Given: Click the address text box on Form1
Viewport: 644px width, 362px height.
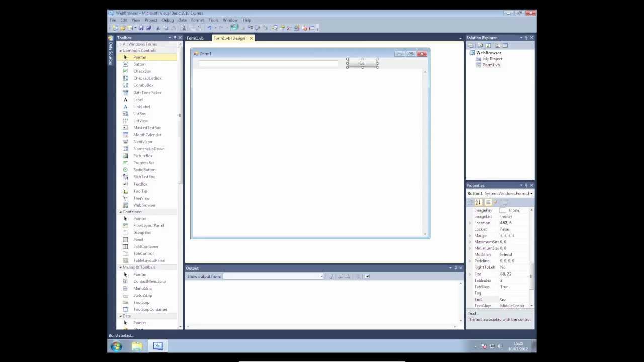Looking at the screenshot, I should [x=268, y=63].
